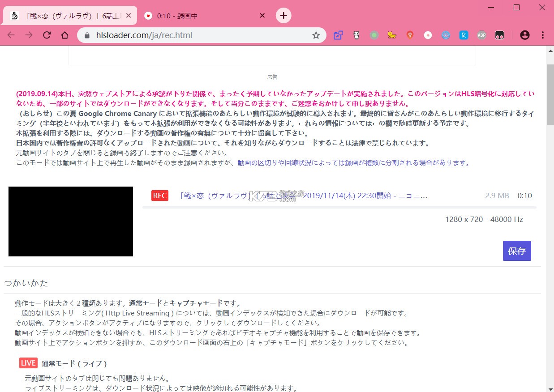Click the 保存 save button
554x392 pixels.
pos(517,251)
